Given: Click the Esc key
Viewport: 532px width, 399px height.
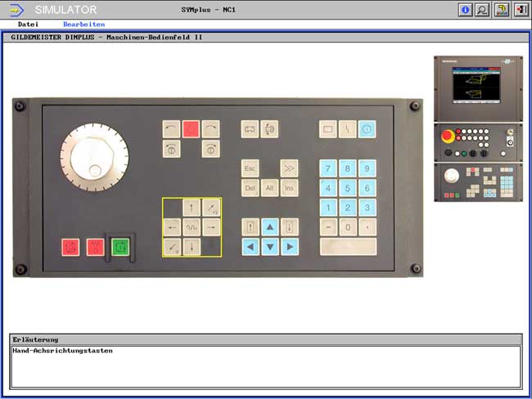Looking at the screenshot, I should (250, 168).
